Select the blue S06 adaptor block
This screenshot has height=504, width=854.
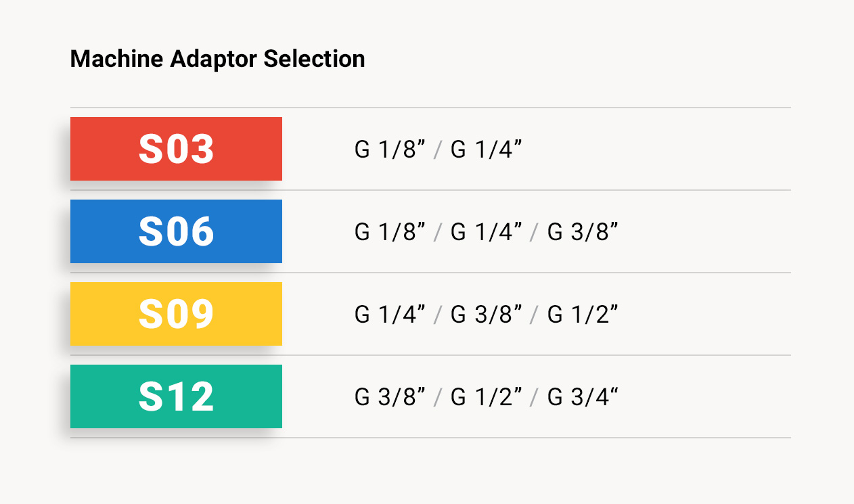(x=176, y=231)
